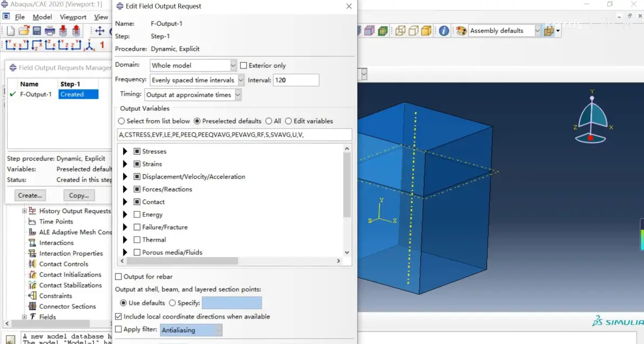Click the assembly display options icon

pyautogui.click(x=549, y=31)
